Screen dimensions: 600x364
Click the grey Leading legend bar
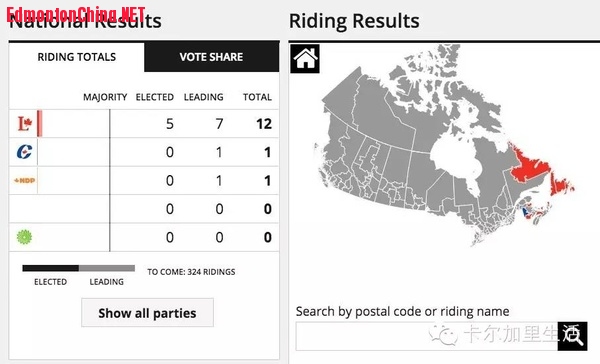[x=107, y=268]
